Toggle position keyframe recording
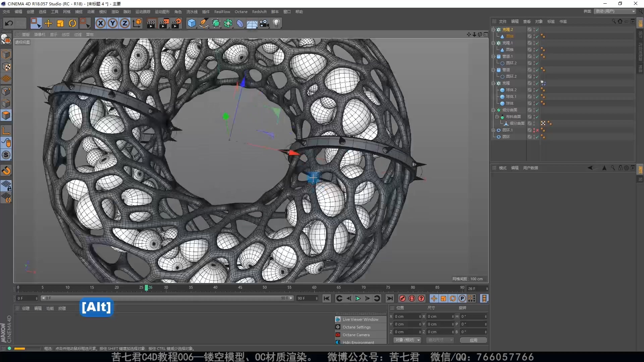 (434, 298)
